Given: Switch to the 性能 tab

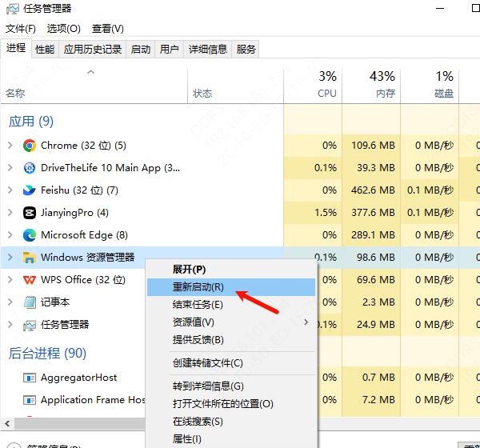Looking at the screenshot, I should coord(45,49).
